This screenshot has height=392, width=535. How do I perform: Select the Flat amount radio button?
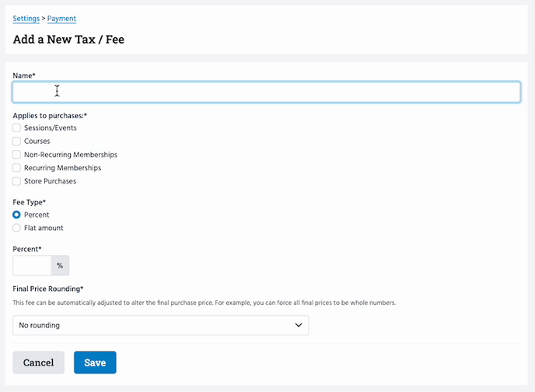coord(17,228)
